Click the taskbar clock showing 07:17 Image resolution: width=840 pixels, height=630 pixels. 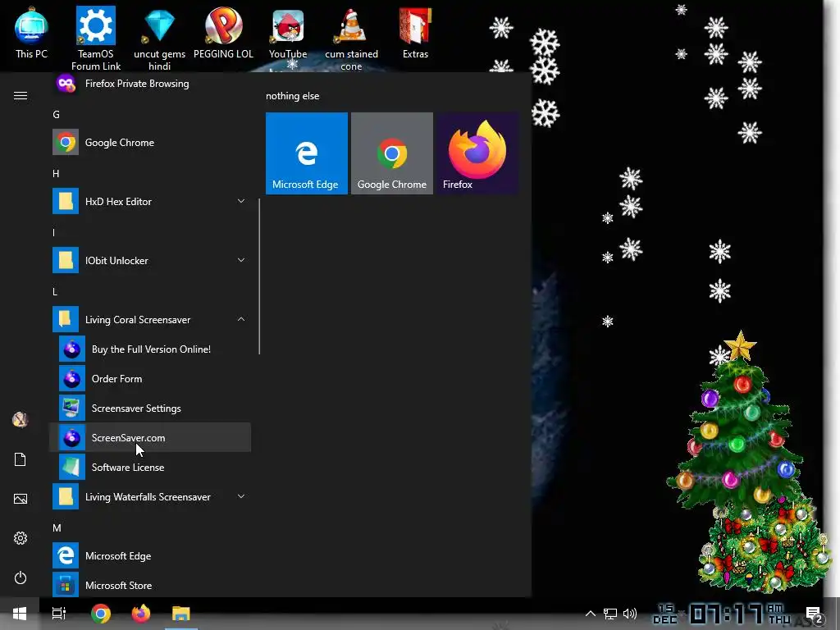click(722, 614)
